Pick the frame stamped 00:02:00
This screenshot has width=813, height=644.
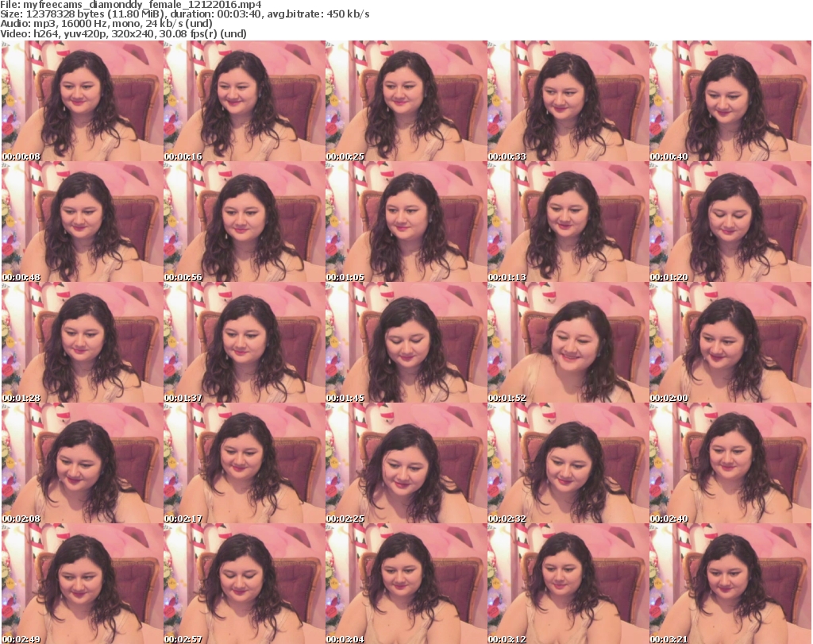[730, 342]
